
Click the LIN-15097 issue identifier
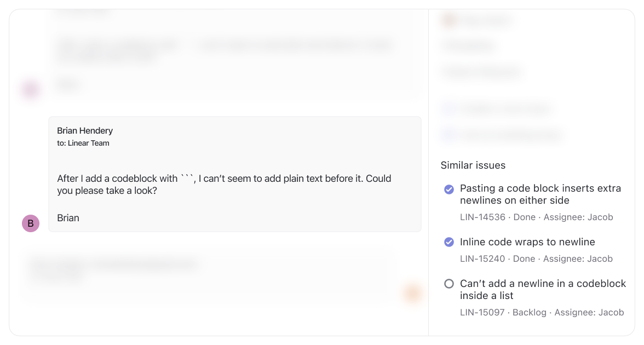click(482, 313)
